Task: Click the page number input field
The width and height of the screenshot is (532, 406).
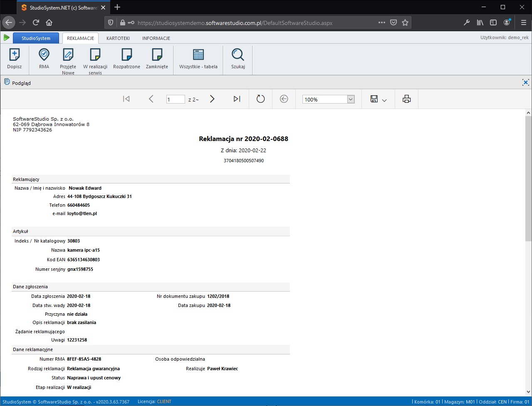Action: pyautogui.click(x=175, y=99)
